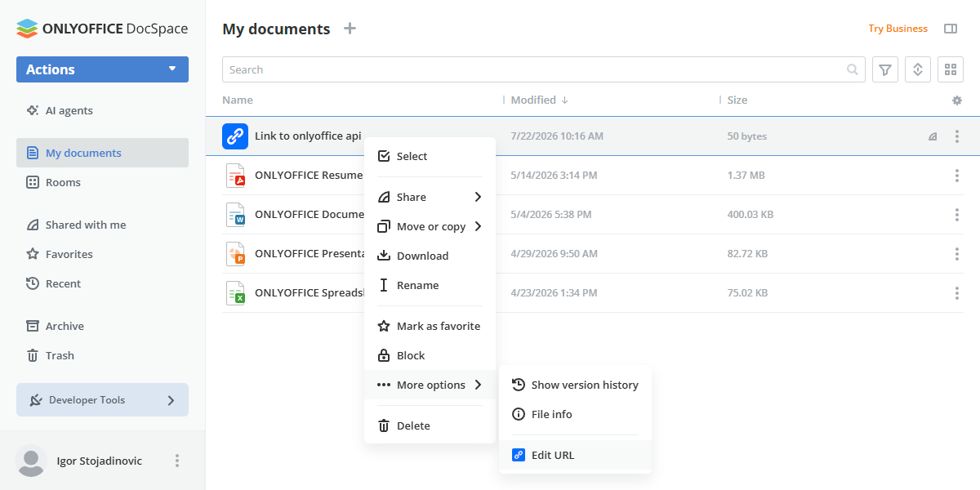The width and height of the screenshot is (980, 490).
Task: Open kebab menu for 82.72 KB file
Action: (x=957, y=254)
